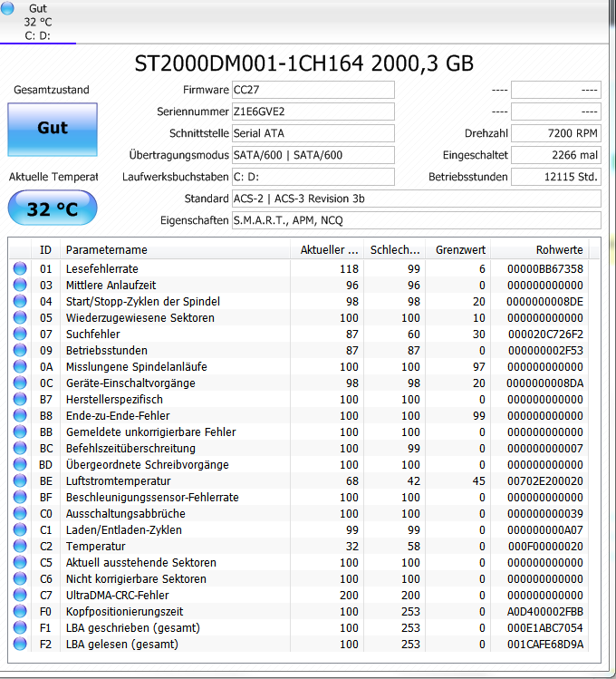Click raw value 000E1ABC7054
Viewport: 616px width, 679px height.
pos(545,628)
